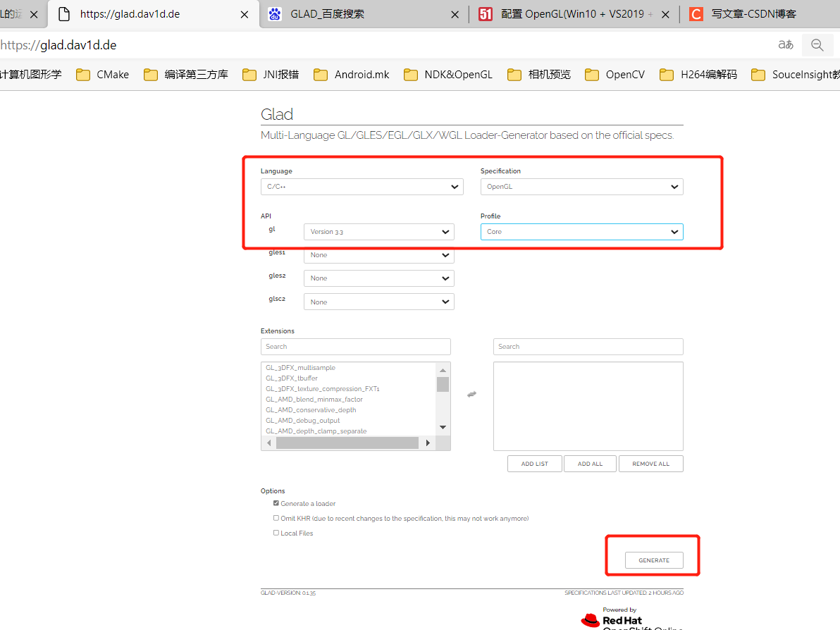Screen dimensions: 840x630
Task: Click the extensions list scroll down arrow
Action: coord(443,428)
